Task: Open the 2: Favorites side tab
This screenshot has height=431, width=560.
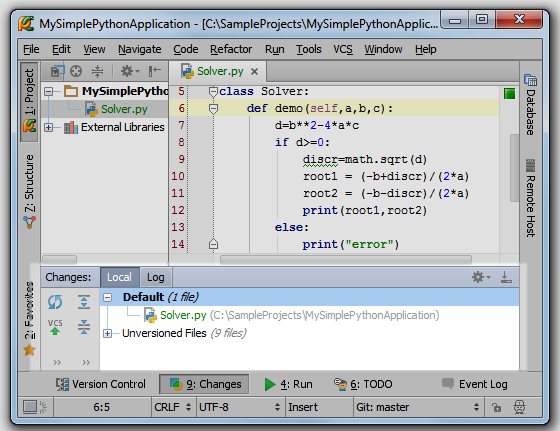Action: [29, 319]
